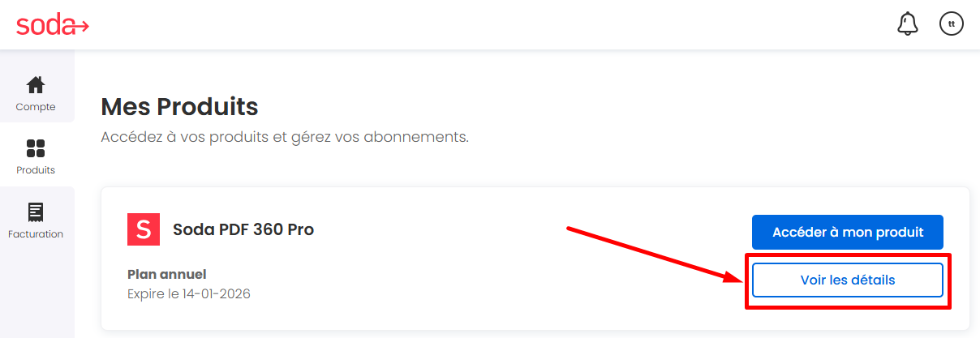This screenshot has width=980, height=338.
Task: Click the empty header area beside the logo
Action: [487, 24]
